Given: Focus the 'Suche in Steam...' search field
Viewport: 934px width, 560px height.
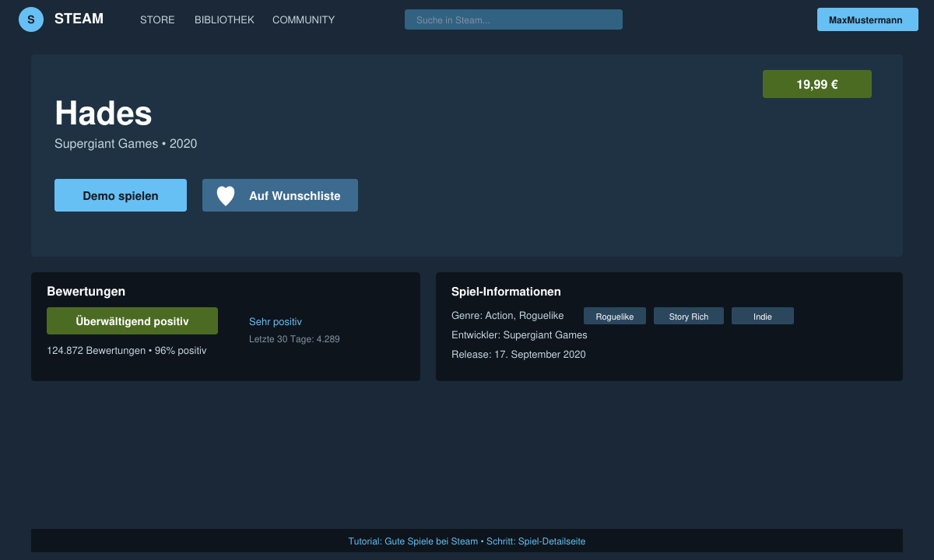Looking at the screenshot, I should [x=514, y=19].
